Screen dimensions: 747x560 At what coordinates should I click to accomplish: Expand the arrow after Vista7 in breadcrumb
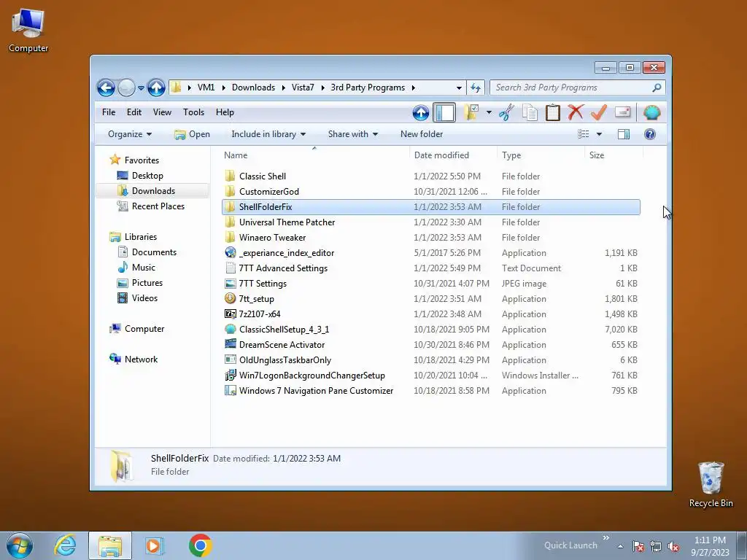[322, 87]
